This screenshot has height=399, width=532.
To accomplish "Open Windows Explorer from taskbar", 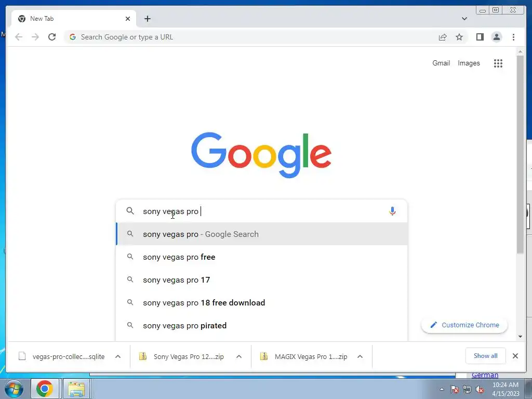I will (x=76, y=389).
